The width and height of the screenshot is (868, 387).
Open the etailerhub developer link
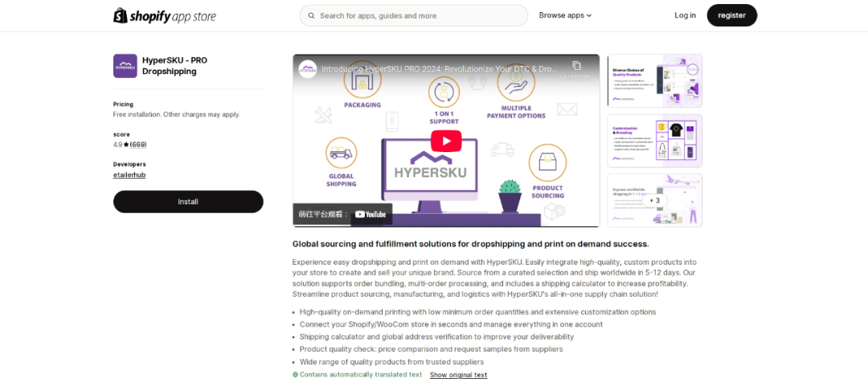click(129, 175)
